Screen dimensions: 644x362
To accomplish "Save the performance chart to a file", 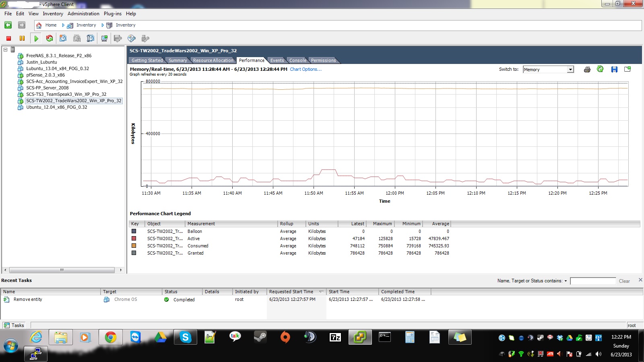I will (614, 69).
